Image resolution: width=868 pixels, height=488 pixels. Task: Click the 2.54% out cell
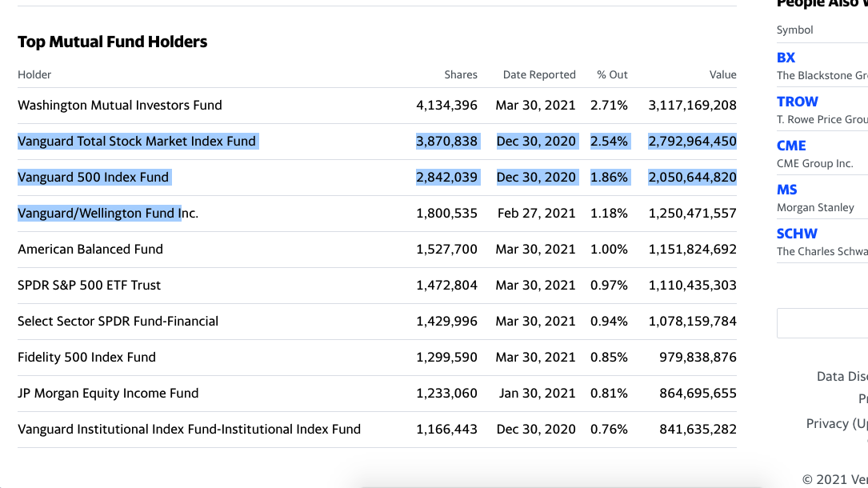coord(609,141)
